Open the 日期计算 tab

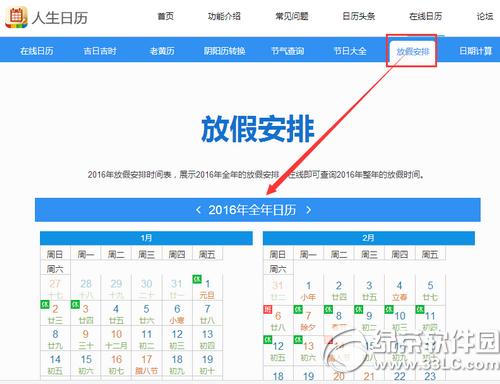point(476,51)
